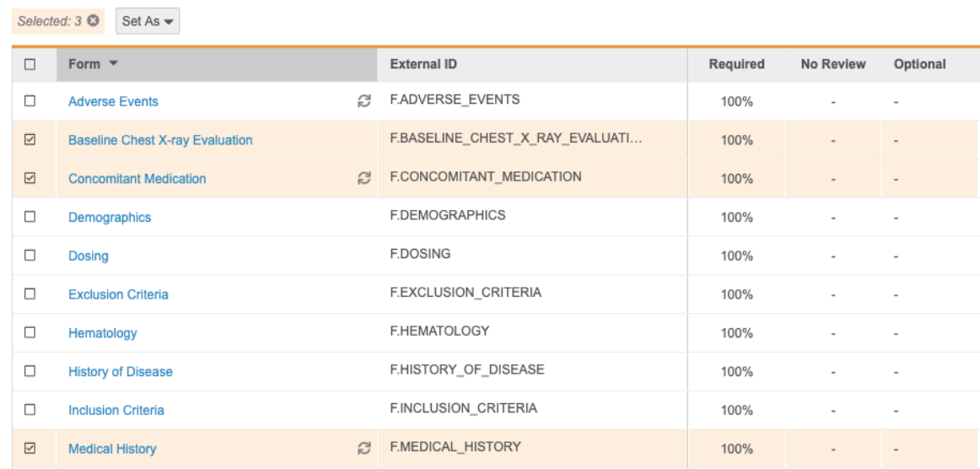The image size is (980, 469).
Task: Click the sync icon beside Medical History
Action: coord(364,449)
